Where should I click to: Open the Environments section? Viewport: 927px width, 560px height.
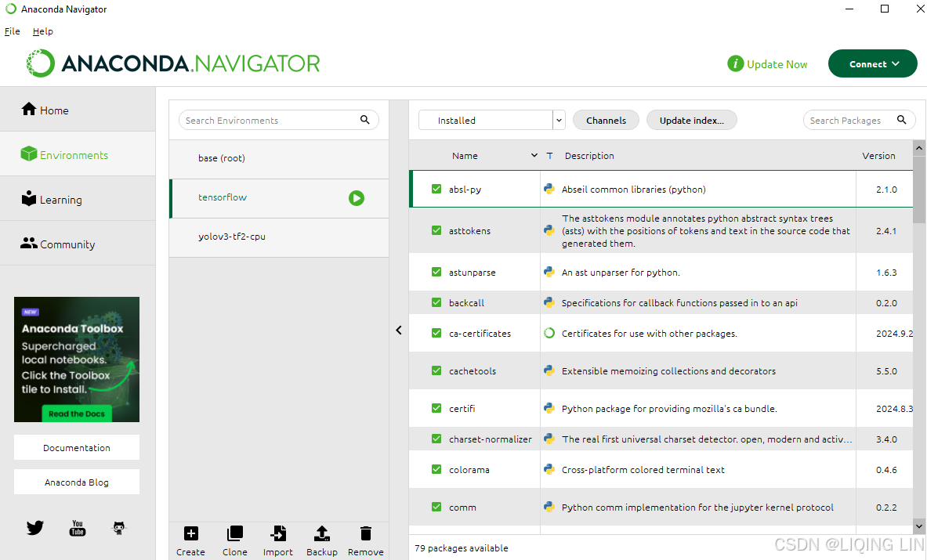tap(78, 154)
